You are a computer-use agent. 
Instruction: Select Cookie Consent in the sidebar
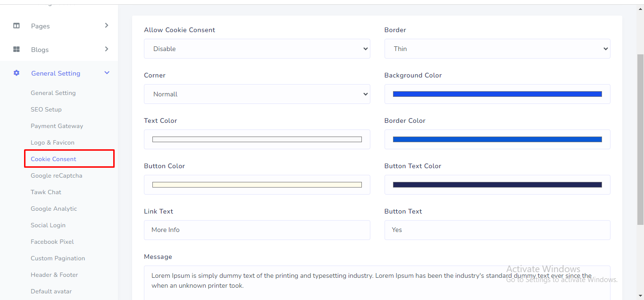[53, 159]
